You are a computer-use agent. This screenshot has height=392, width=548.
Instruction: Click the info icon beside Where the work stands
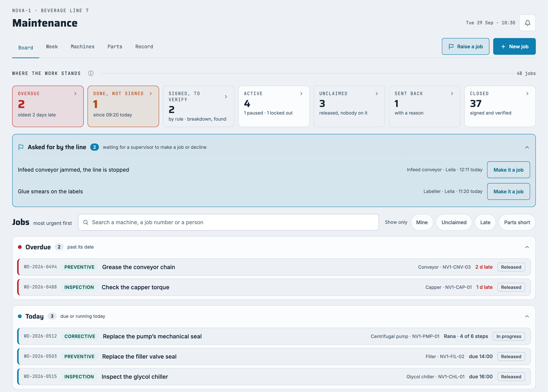[x=91, y=73]
